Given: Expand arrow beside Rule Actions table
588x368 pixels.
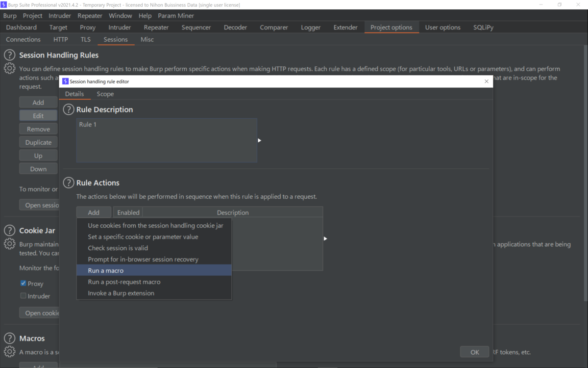Looking at the screenshot, I should [325, 238].
